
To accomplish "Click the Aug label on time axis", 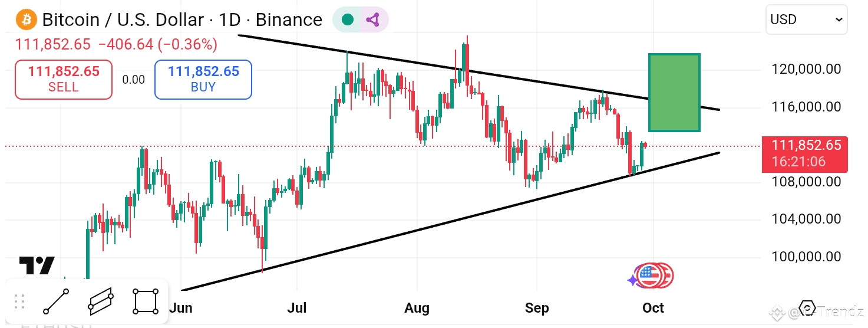I will (x=417, y=308).
